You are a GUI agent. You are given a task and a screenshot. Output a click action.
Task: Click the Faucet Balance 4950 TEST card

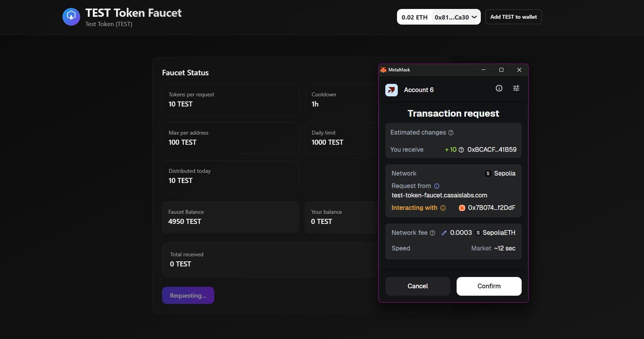tap(230, 217)
